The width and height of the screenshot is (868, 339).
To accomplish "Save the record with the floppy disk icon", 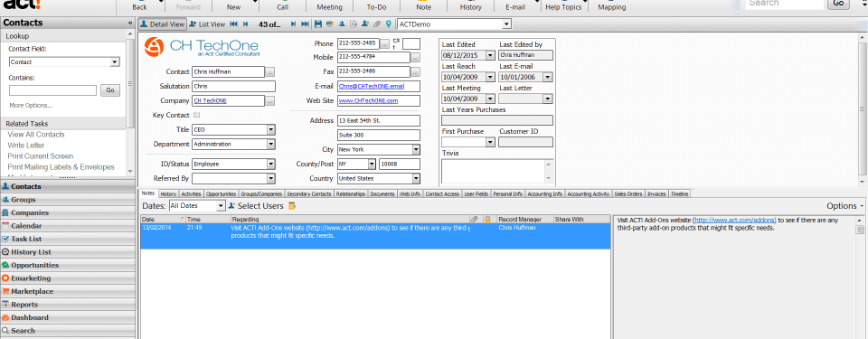I will coord(317,24).
